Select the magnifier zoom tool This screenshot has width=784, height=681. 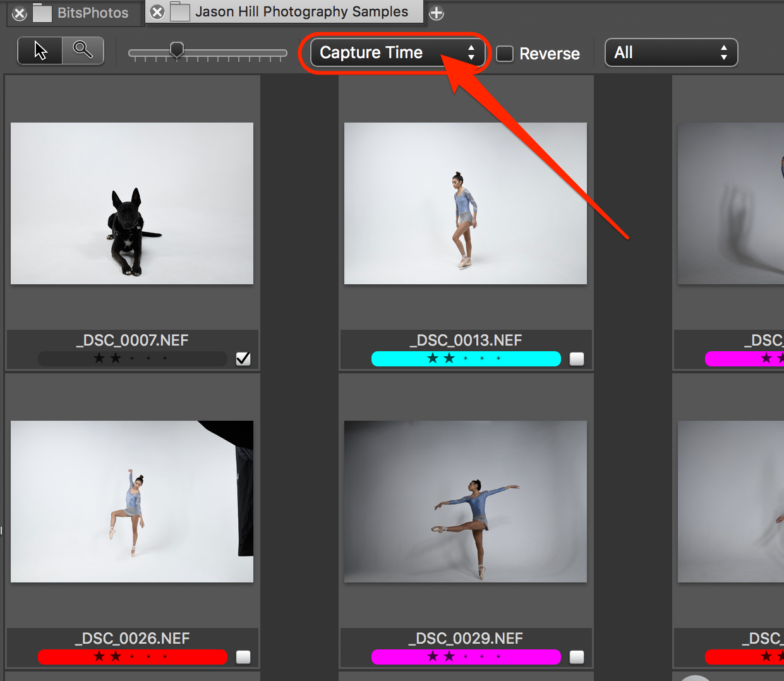(x=83, y=51)
